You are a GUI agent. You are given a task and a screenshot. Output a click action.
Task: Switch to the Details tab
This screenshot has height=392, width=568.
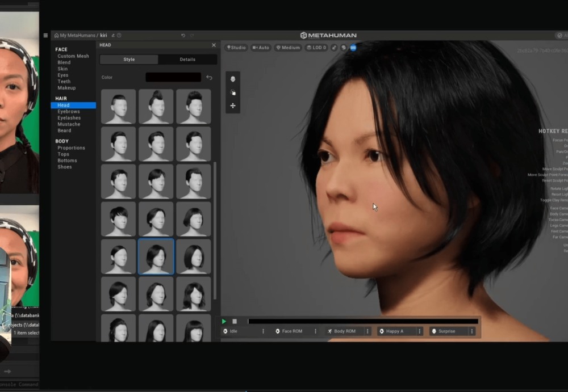(187, 60)
